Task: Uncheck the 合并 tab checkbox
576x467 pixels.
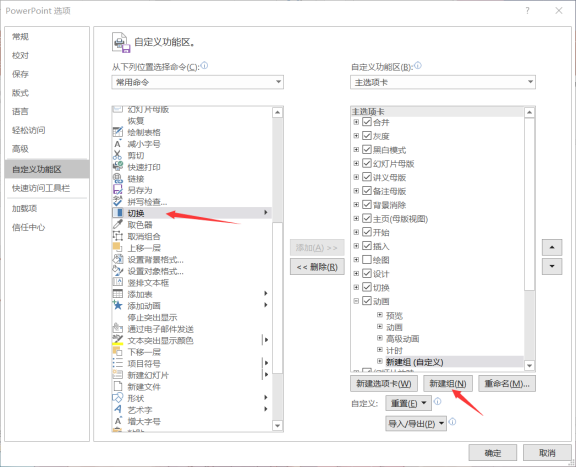Action: tap(367, 122)
